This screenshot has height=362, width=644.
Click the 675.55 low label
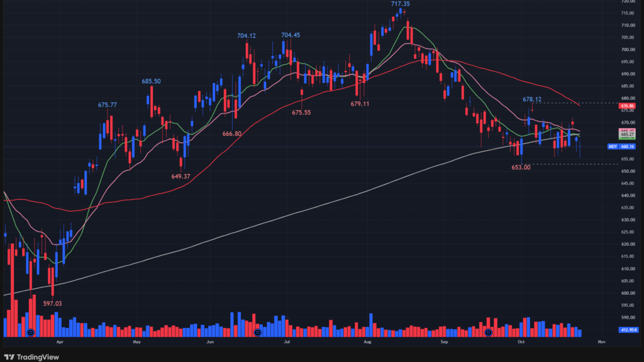click(x=301, y=112)
